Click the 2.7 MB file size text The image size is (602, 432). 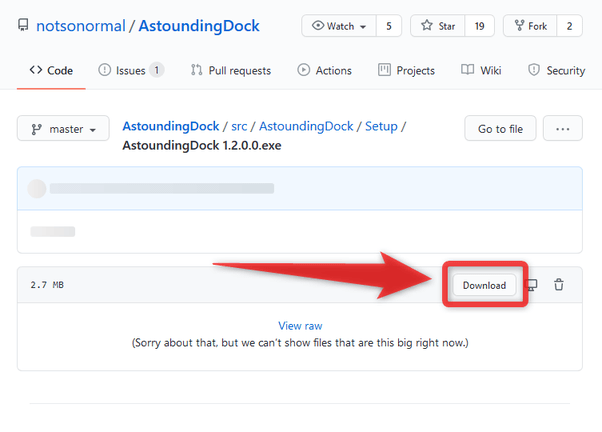click(x=47, y=285)
